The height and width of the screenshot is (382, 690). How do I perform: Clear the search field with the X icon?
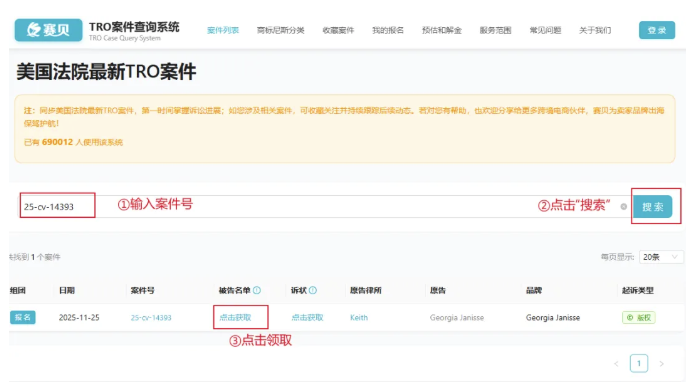[x=624, y=207]
